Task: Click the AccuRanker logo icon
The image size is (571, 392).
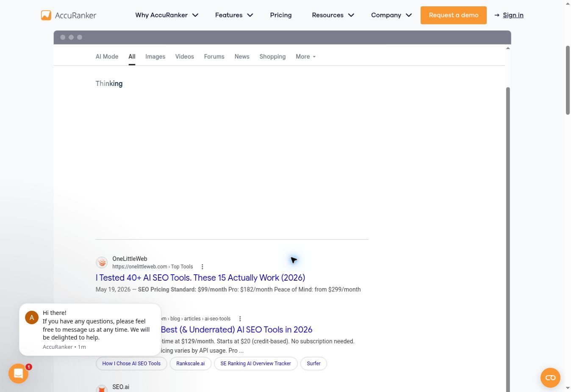Action: click(46, 15)
